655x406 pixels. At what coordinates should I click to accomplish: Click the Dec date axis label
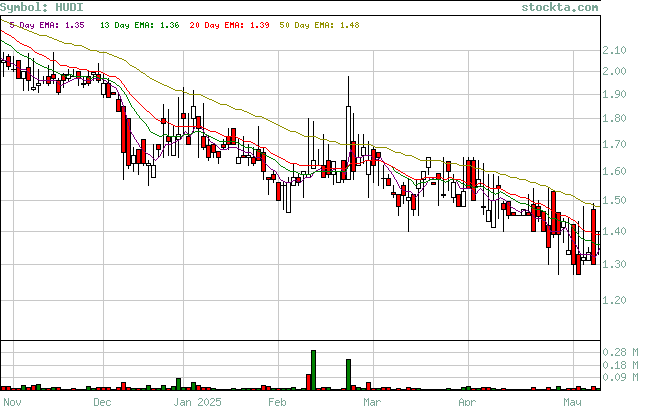coord(102,402)
